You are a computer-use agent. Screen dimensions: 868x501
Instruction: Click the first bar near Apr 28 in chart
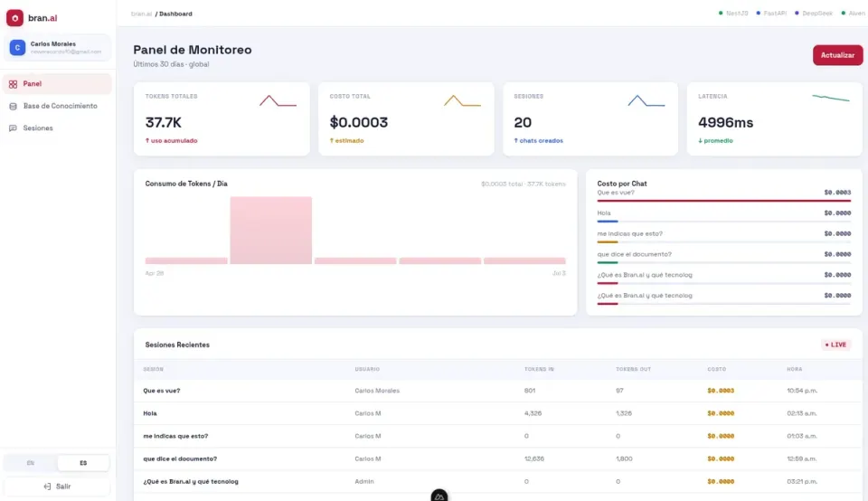(x=186, y=260)
